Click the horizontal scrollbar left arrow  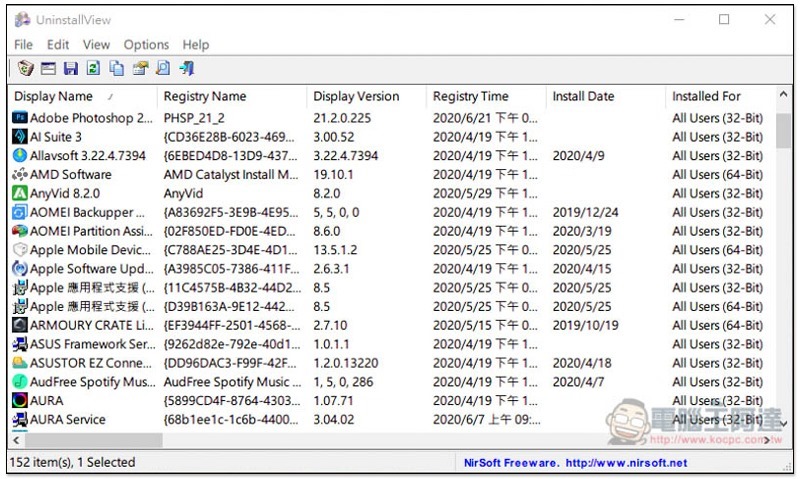coord(16,440)
